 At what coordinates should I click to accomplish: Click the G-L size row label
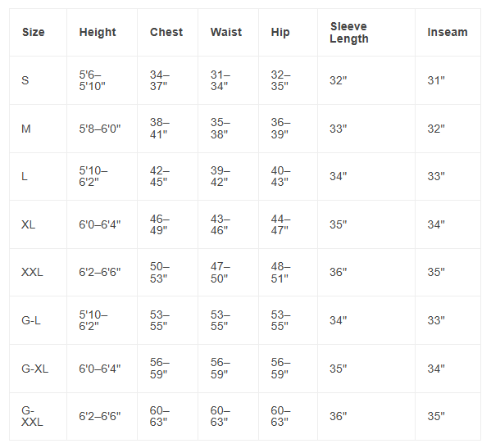tap(31, 320)
